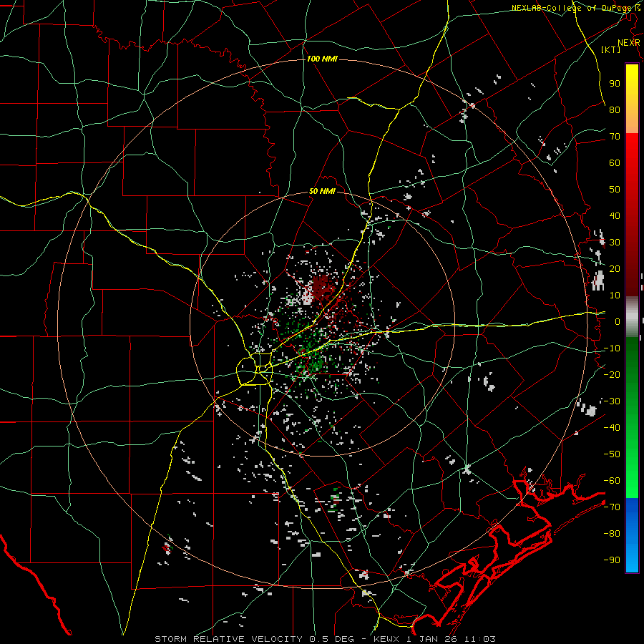Image resolution: width=644 pixels, height=644 pixels.
Task: Select the -60 value on velocity scale
Action: coord(612,481)
